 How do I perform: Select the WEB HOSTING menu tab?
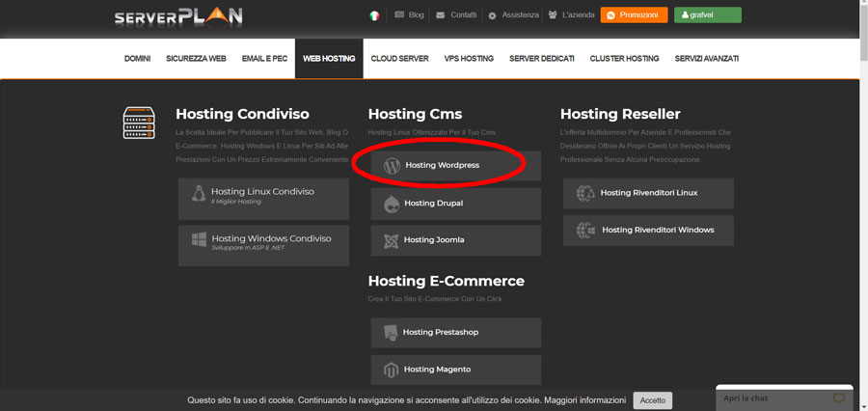tap(329, 59)
